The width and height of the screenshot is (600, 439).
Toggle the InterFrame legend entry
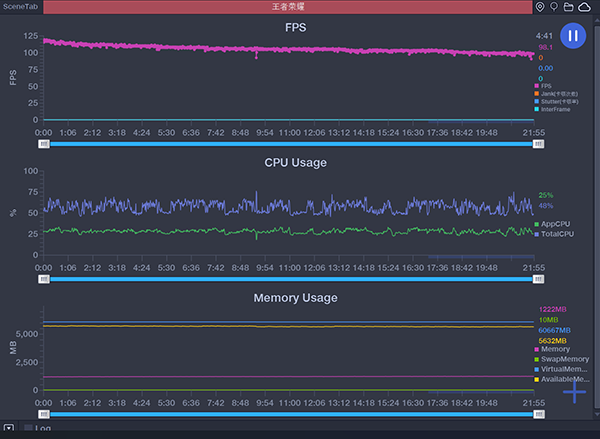click(x=557, y=109)
